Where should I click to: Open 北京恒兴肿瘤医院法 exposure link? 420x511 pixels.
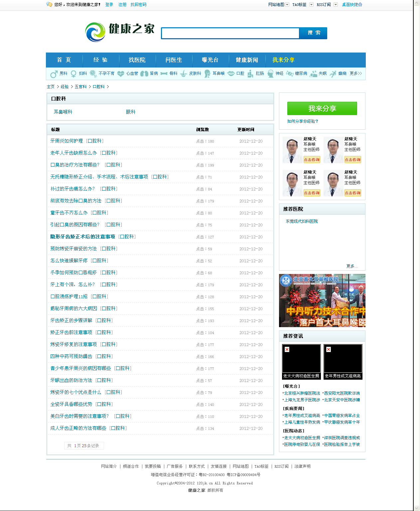click(302, 393)
